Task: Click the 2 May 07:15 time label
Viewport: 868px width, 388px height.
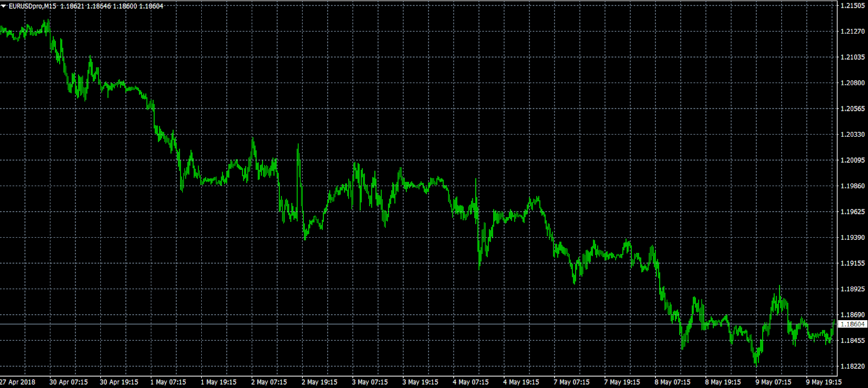Action: 269,382
